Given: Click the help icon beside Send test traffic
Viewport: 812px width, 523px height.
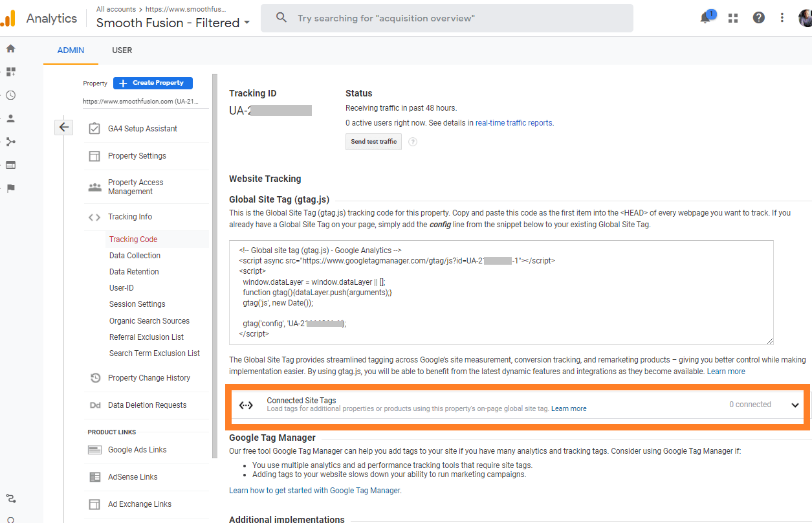Looking at the screenshot, I should click(x=413, y=142).
